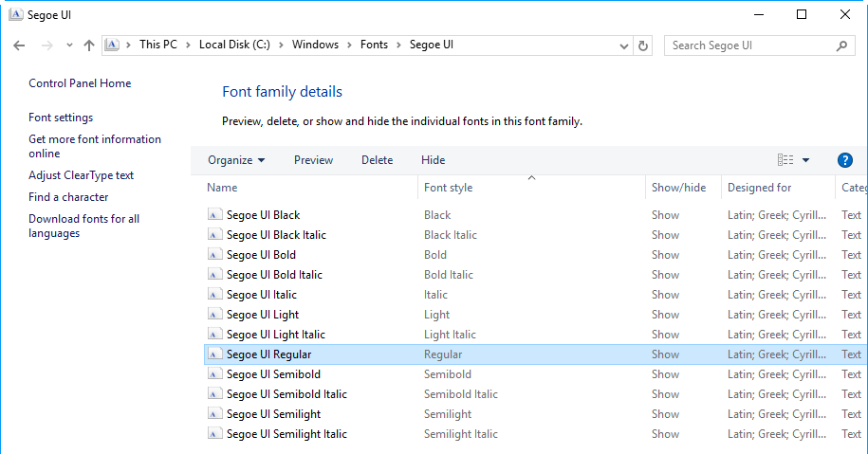Screen dimensions: 868x454
Task: Select the Fonts breadcrumb in address bar
Action: pyautogui.click(x=374, y=45)
